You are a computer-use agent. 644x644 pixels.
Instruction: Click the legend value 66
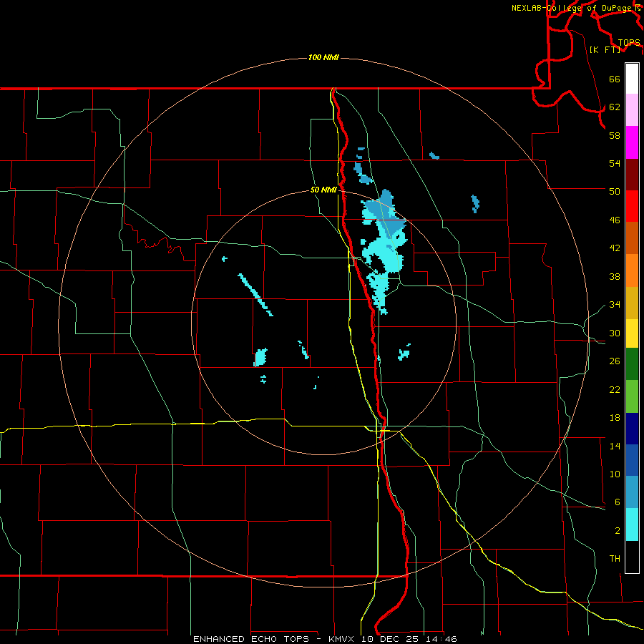tap(615, 79)
